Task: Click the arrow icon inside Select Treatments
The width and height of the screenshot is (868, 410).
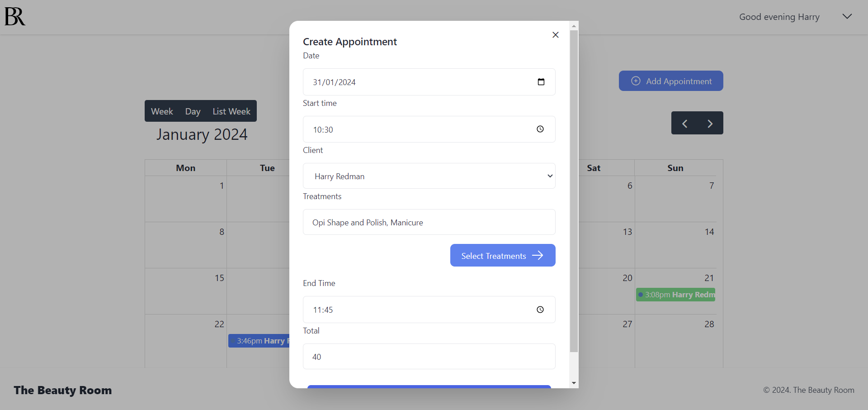Action: [x=538, y=255]
